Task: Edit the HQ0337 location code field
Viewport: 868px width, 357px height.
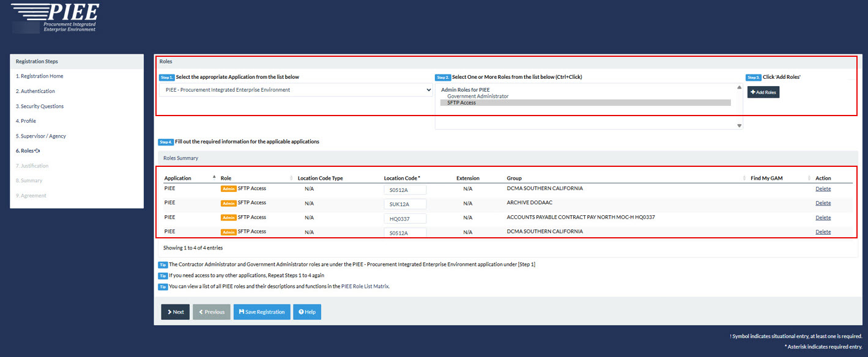Action: tap(405, 219)
